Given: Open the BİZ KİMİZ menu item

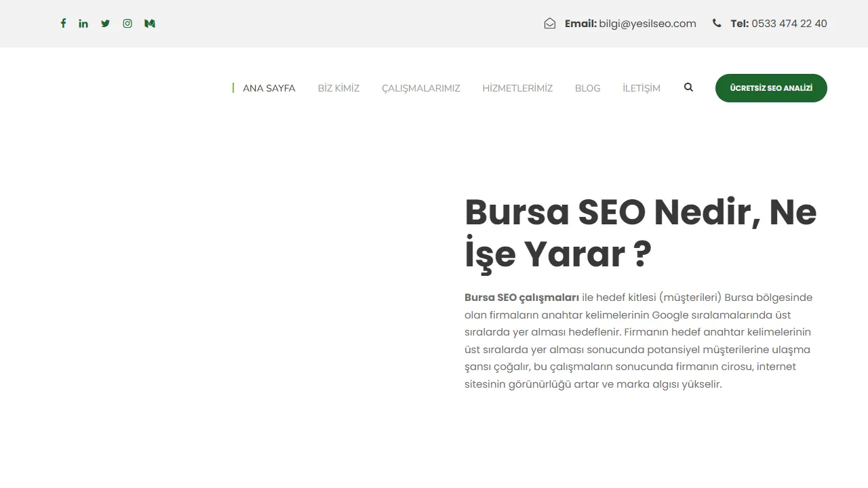Looking at the screenshot, I should click(x=338, y=87).
